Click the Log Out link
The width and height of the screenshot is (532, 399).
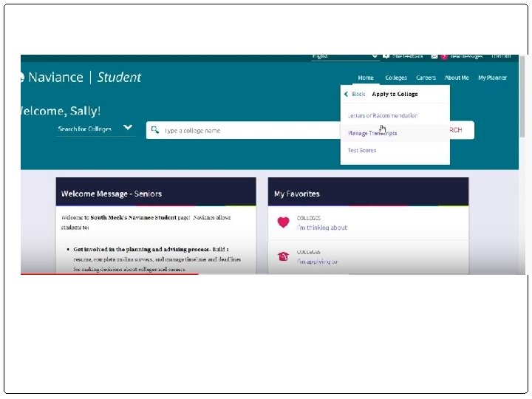coord(501,56)
